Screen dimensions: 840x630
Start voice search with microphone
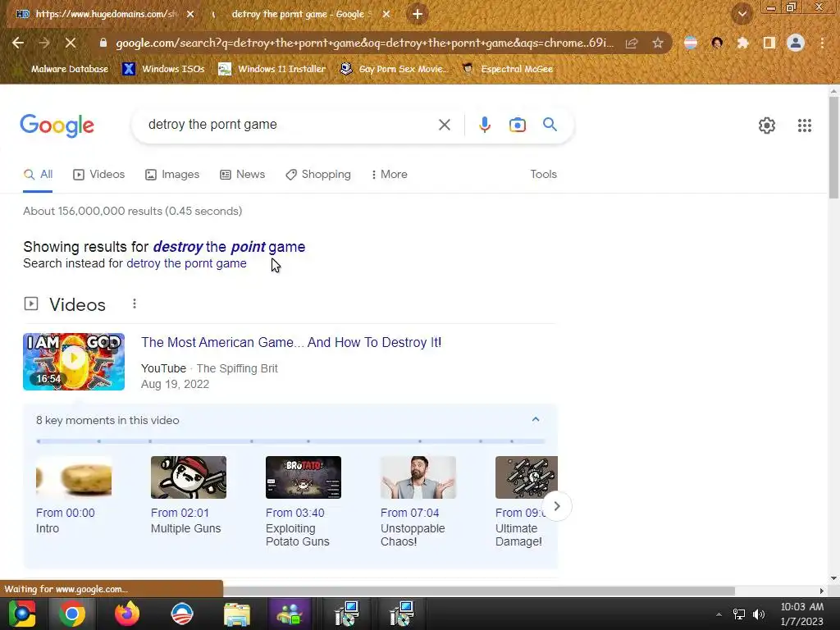tap(484, 125)
